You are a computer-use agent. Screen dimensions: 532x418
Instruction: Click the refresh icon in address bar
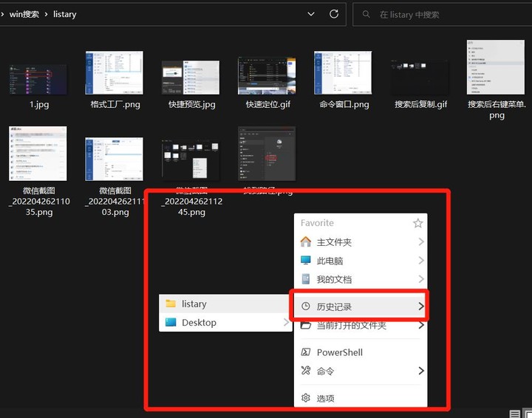tap(334, 14)
